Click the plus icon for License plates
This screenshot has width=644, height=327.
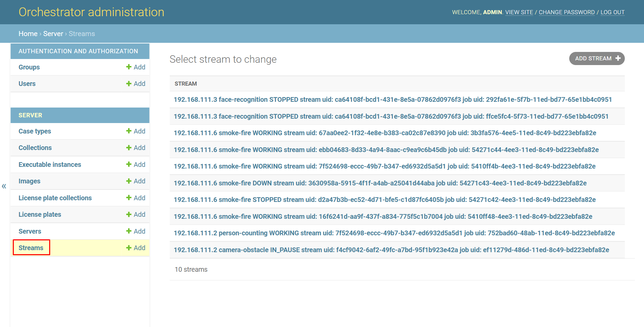[129, 214]
